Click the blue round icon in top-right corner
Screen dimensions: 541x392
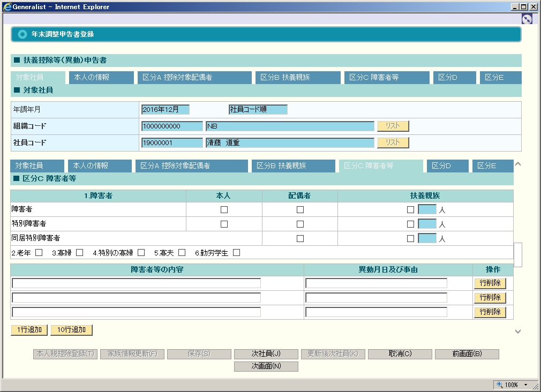pos(527,19)
